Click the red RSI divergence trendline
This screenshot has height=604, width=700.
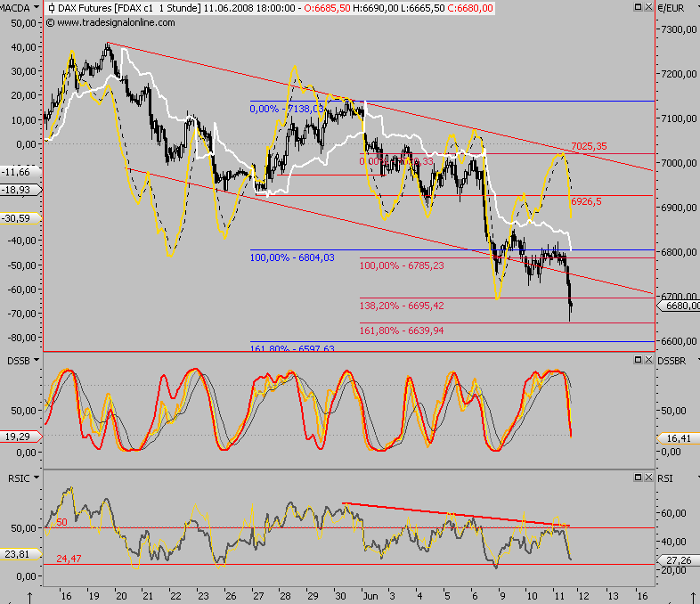456,514
